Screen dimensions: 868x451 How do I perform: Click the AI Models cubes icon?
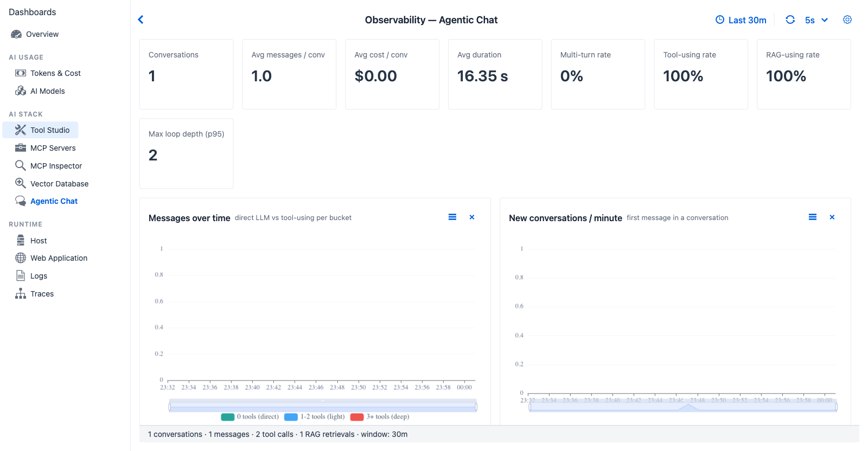coord(21,91)
